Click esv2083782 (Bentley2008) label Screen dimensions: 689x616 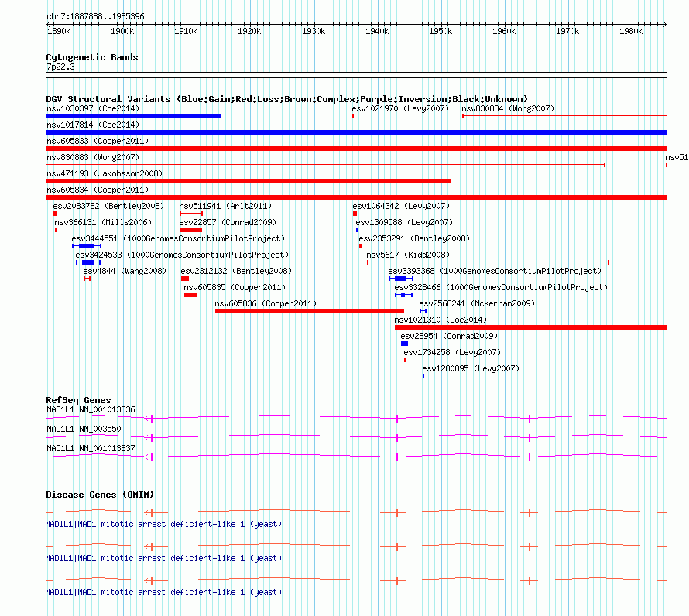pyautogui.click(x=108, y=206)
